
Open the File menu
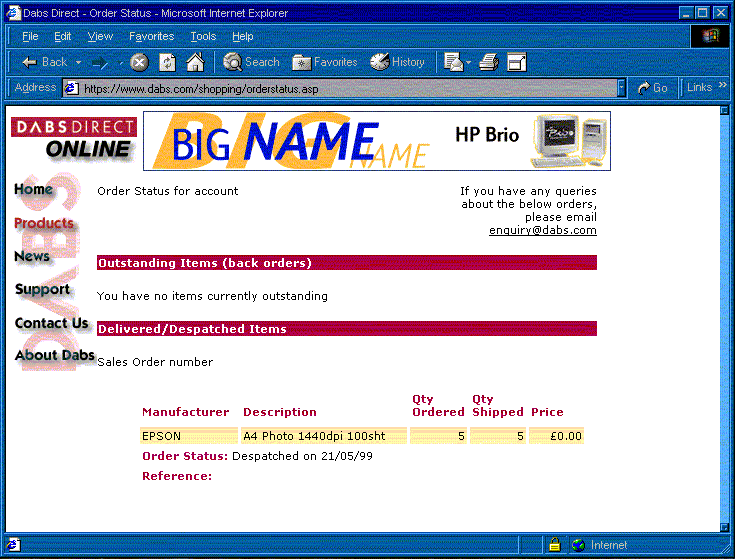(30, 36)
